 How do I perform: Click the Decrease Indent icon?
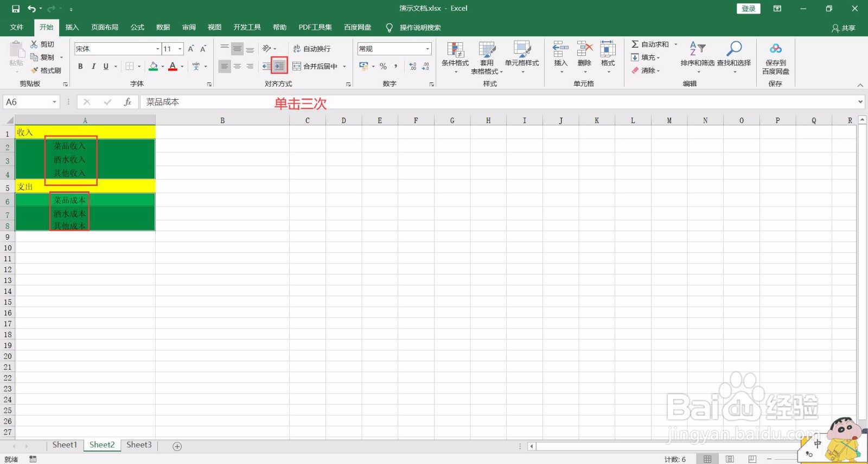point(266,66)
